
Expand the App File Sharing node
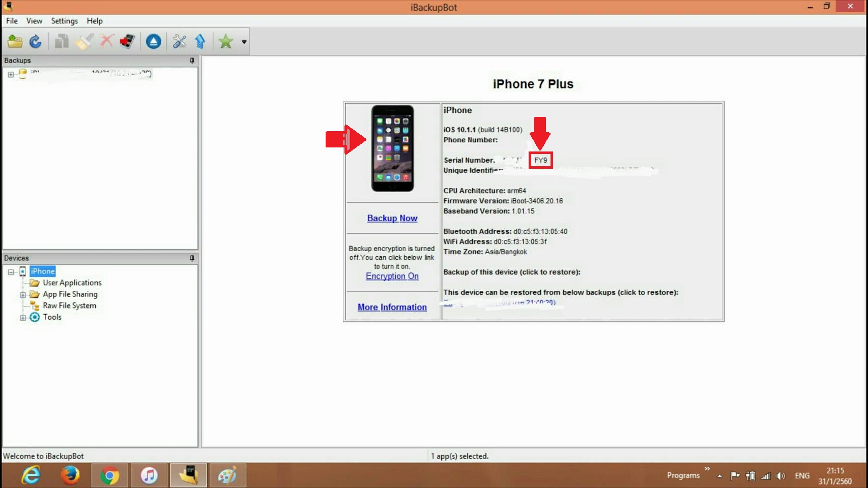tap(23, 295)
